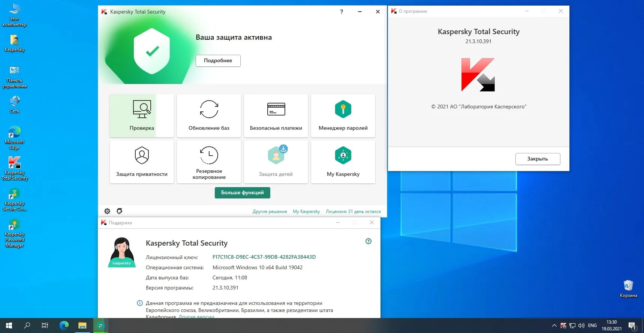Open the Другие решения link

270,211
